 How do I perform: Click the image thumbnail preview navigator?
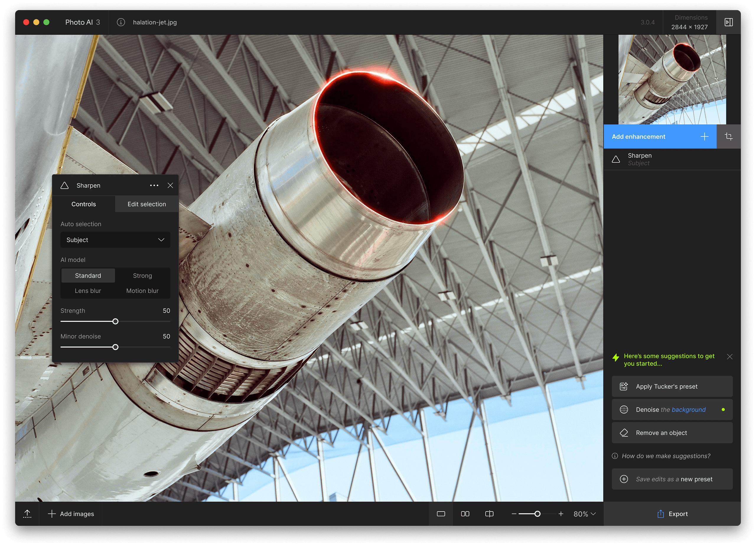pos(672,79)
